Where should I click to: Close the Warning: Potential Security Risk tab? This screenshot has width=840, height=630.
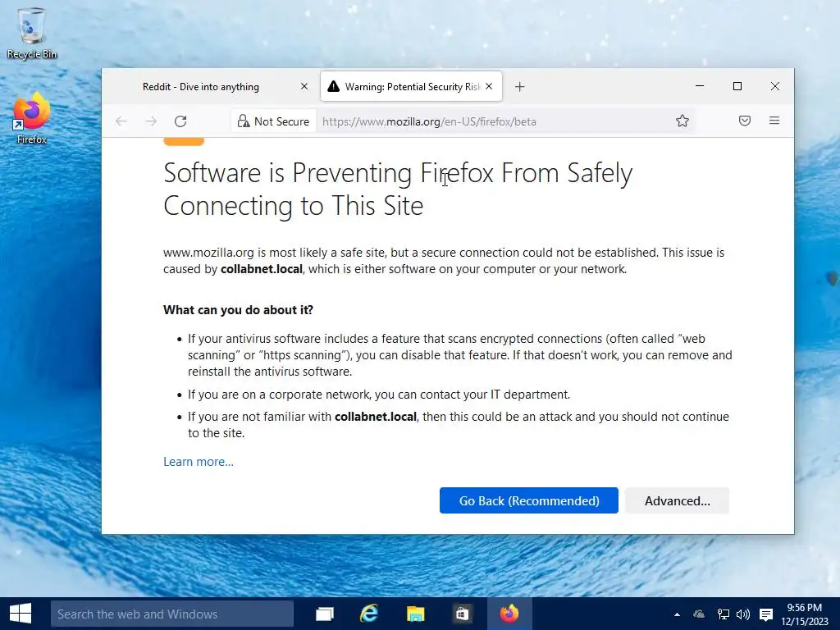[490, 87]
